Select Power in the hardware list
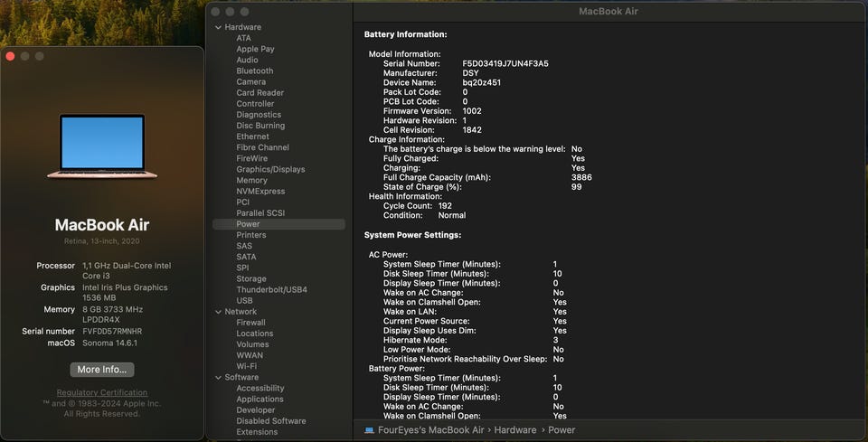Screen dimensions: 868x442 pyautogui.click(x=248, y=224)
